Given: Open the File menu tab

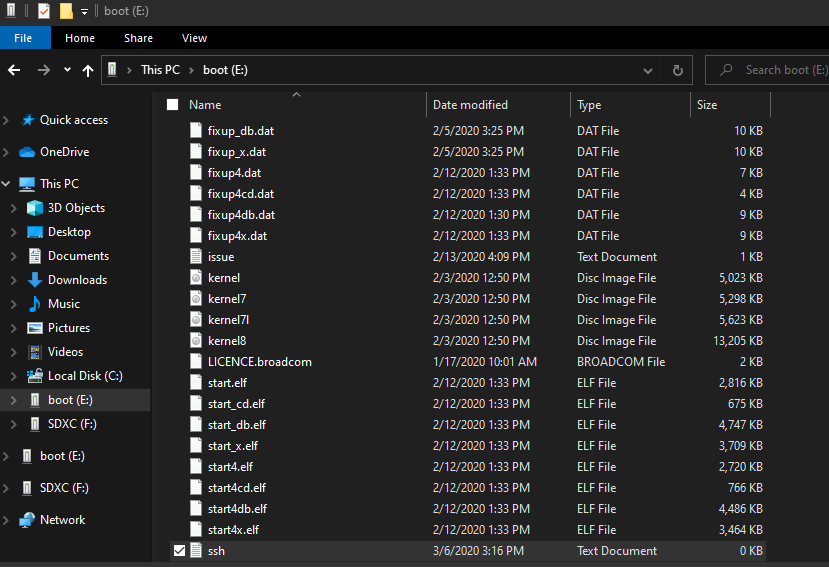Looking at the screenshot, I should point(23,38).
